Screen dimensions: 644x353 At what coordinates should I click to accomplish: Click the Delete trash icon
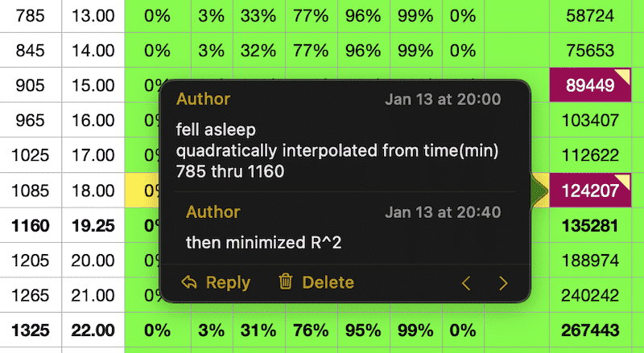pos(286,282)
